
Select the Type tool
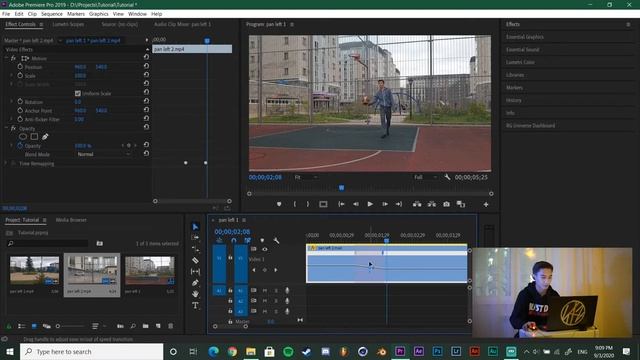(x=196, y=305)
